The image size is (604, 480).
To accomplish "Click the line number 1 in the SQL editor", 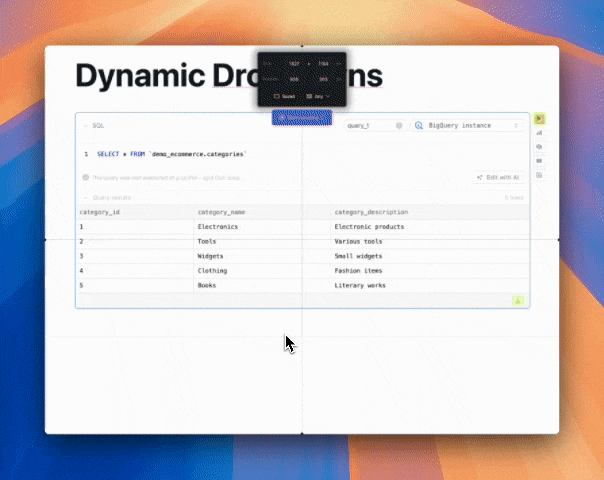I will pos(86,154).
